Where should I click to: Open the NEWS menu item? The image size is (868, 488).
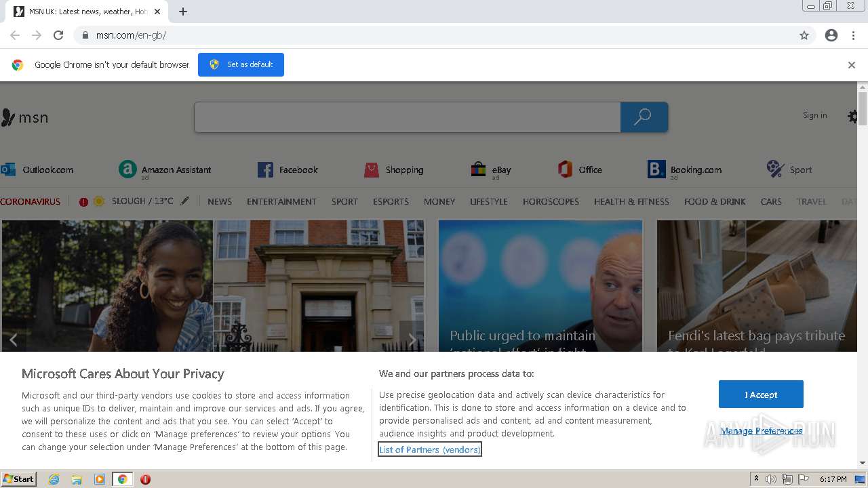(220, 201)
